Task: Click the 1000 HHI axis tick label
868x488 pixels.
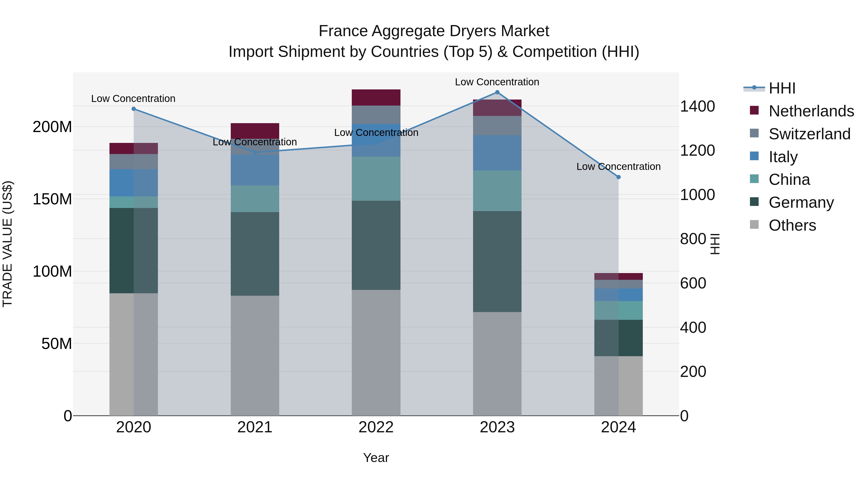Action: click(698, 195)
